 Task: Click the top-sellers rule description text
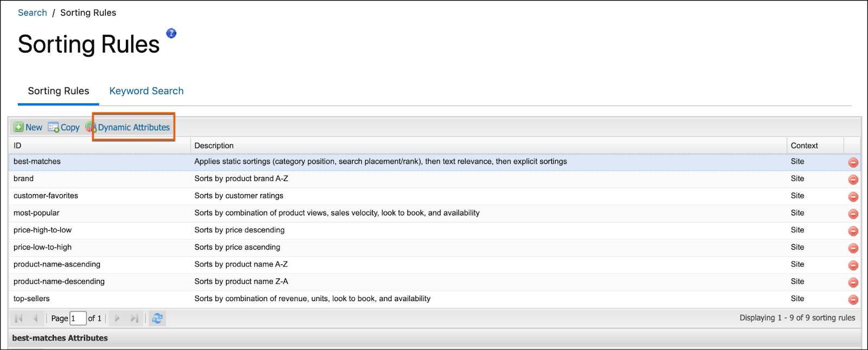tap(312, 298)
